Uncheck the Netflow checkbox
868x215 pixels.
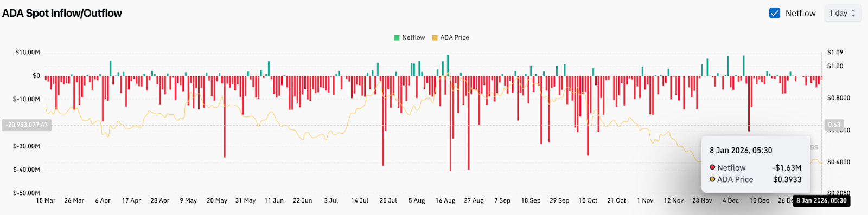pyautogui.click(x=775, y=13)
